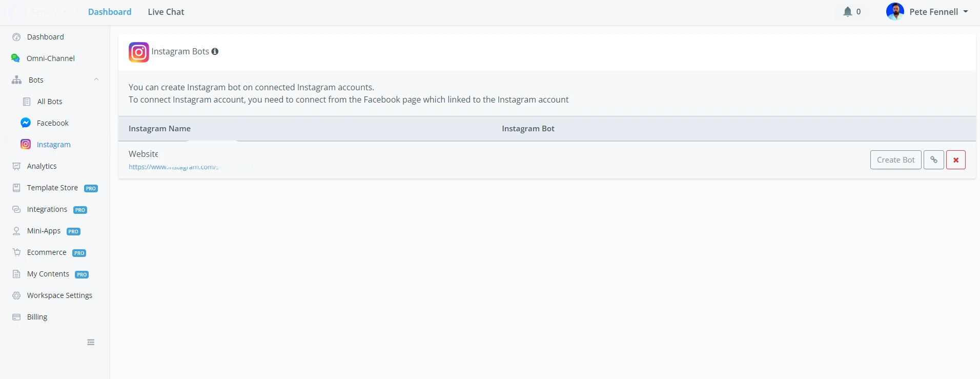The height and width of the screenshot is (379, 980).
Task: Click the large Instagram logo in header
Action: click(138, 52)
